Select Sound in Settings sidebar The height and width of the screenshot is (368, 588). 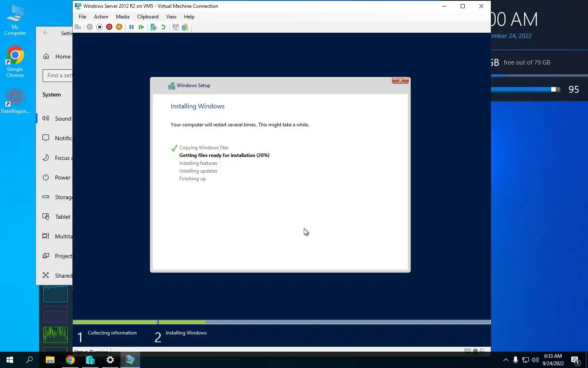57,119
